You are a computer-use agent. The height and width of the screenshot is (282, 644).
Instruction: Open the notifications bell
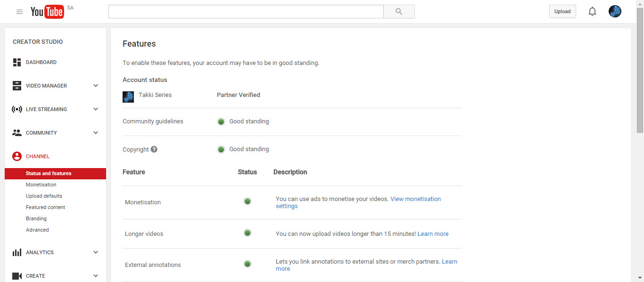tap(592, 12)
